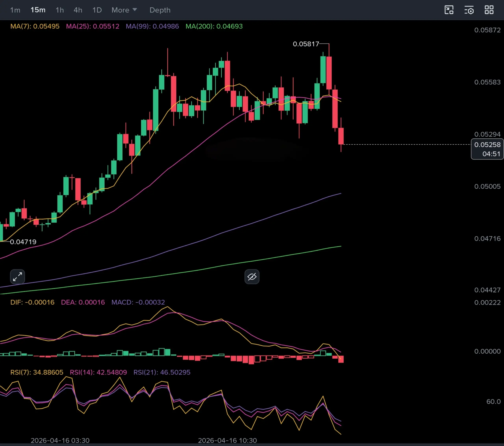Switch to the 1m timeframe
The height and width of the screenshot is (446, 504).
[15, 10]
